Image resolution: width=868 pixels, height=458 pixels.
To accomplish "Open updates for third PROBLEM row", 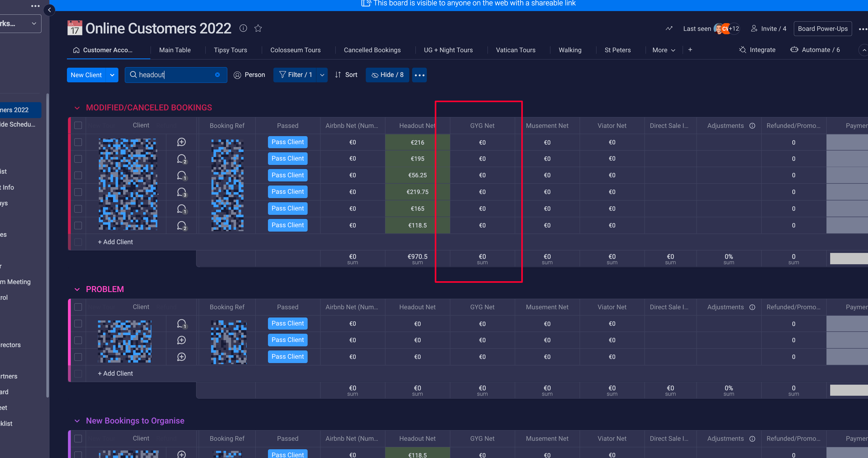I will (182, 357).
